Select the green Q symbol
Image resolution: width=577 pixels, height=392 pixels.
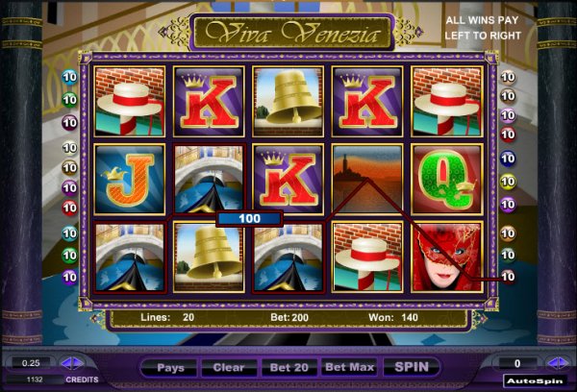[447, 179]
